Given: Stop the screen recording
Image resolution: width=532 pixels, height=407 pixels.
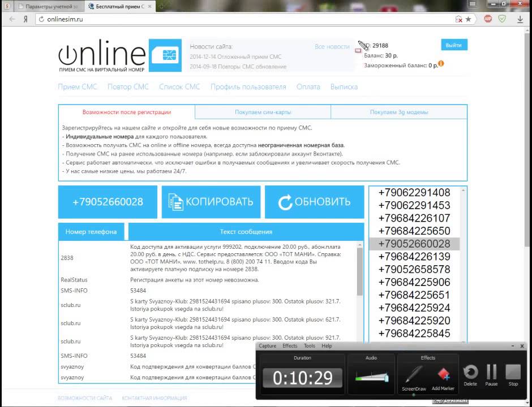Looking at the screenshot, I should tap(513, 375).
